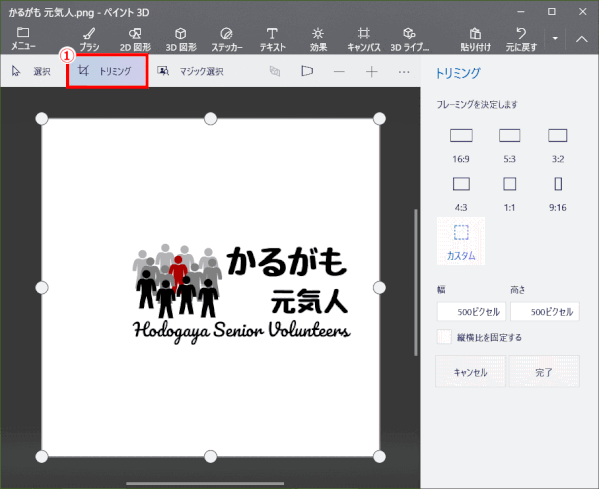Viewport: 599px width, 489px height.
Task: Click the bottom-left crop handle
Action: point(42,457)
